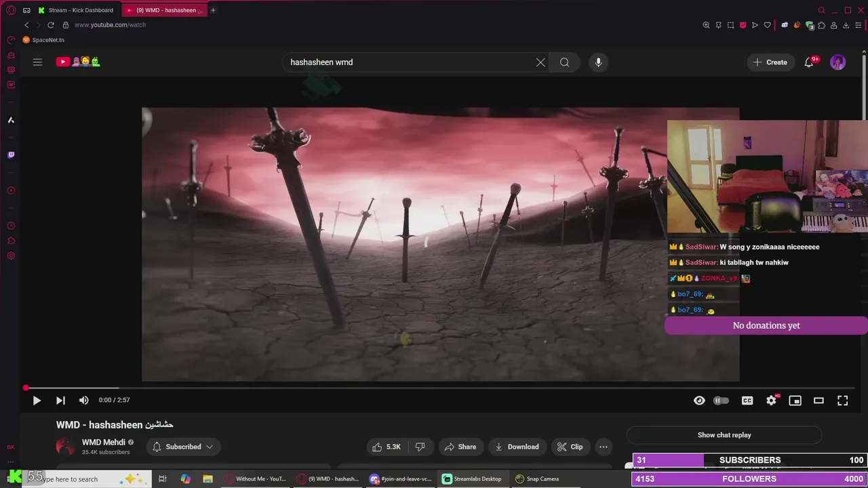Screen dimensions: 868x488
Task: Open ad blocker shield in address bar
Action: point(743,25)
